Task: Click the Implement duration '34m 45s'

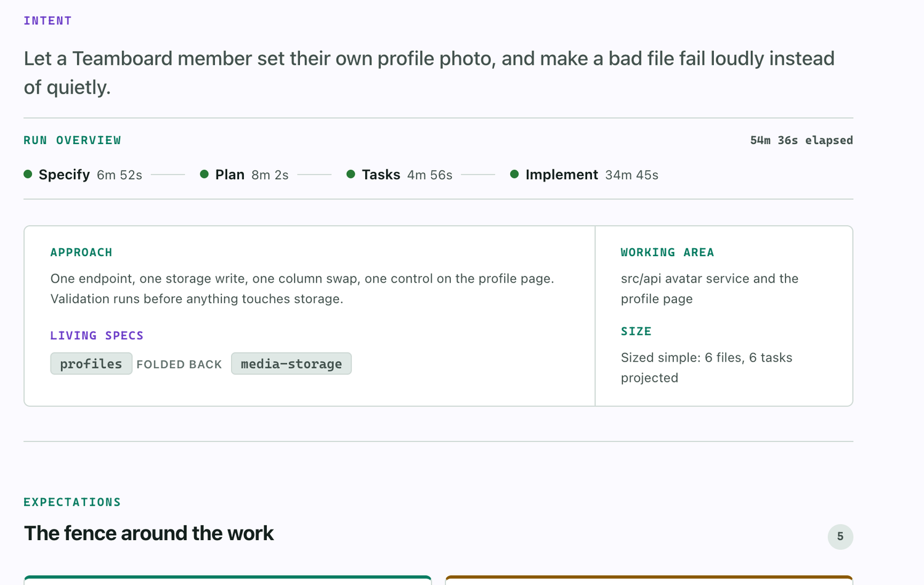Action: coord(631,175)
